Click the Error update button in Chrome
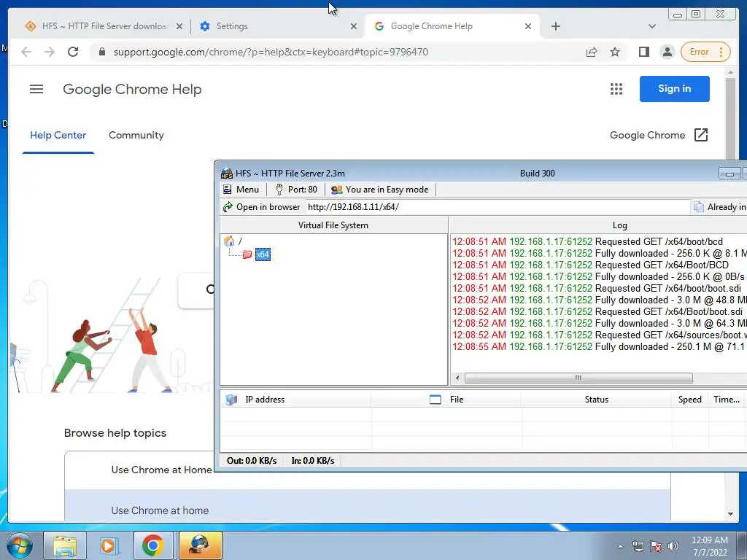 [x=705, y=52]
